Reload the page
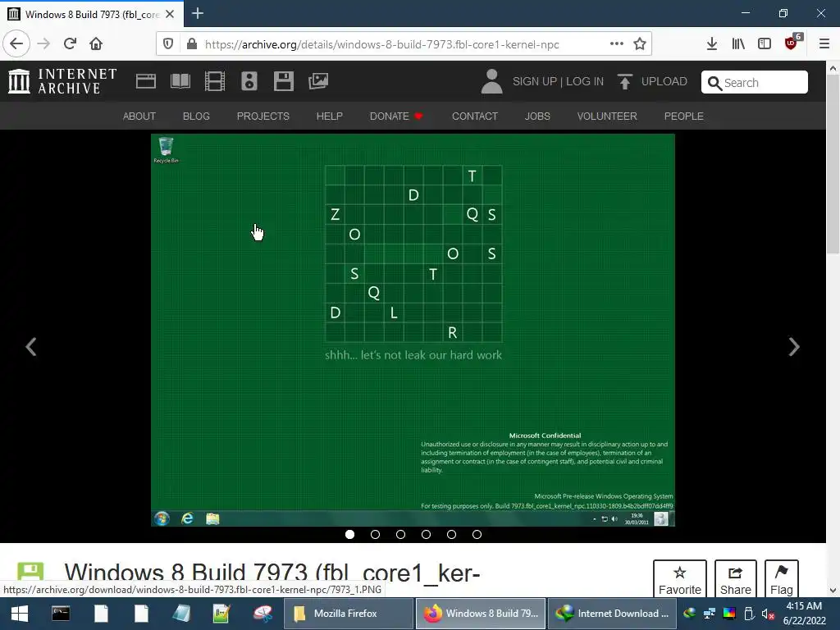Screen dimensions: 840x630 click(x=70, y=44)
